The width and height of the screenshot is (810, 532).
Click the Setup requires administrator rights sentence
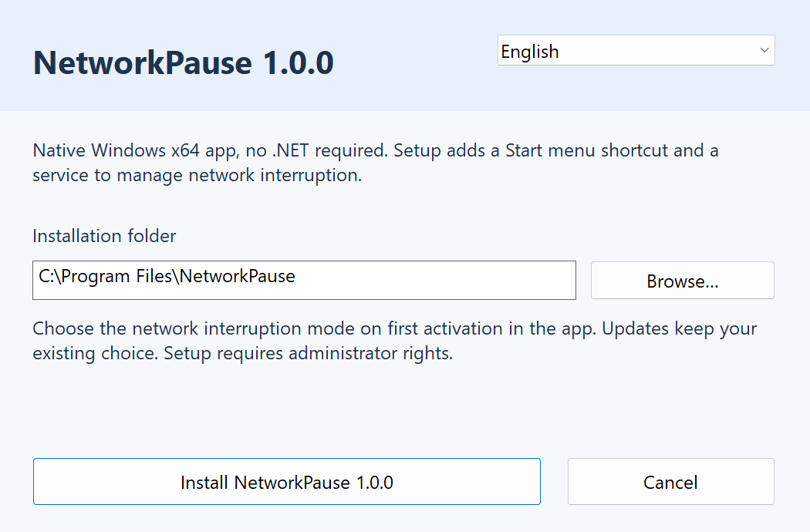(x=309, y=353)
